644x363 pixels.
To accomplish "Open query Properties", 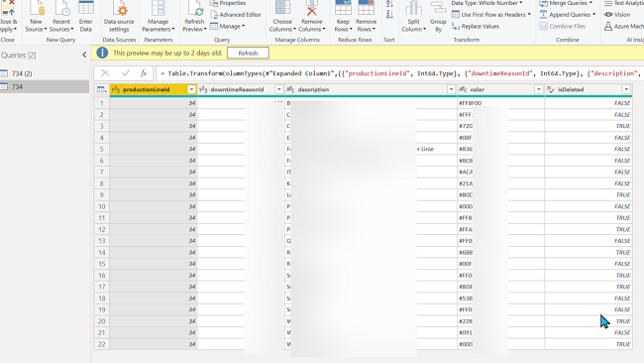I will 228,3.
